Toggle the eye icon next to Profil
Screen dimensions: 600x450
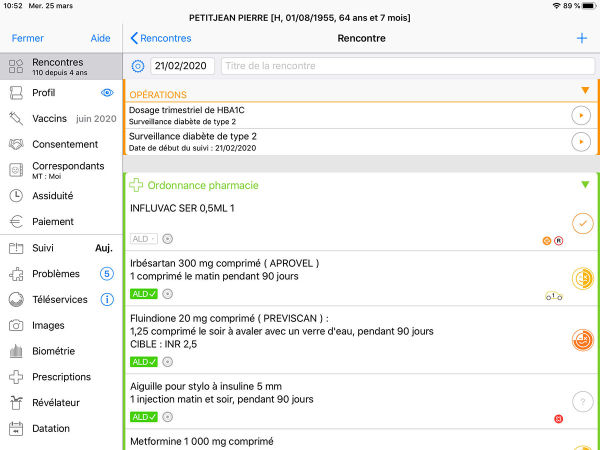coord(108,92)
